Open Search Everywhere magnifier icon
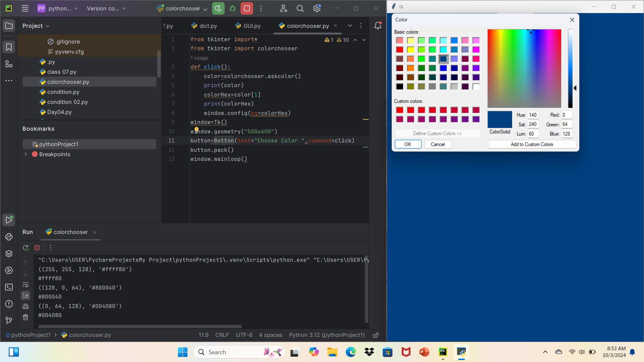Image resolution: width=644 pixels, height=362 pixels. tap(300, 8)
